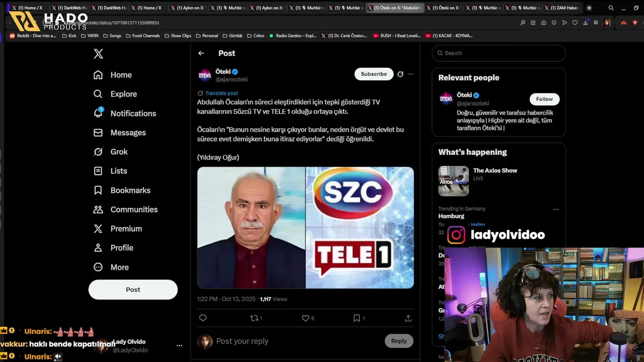644x362 pixels.
Task: Open the Songs bookmarks folder
Action: [112, 36]
